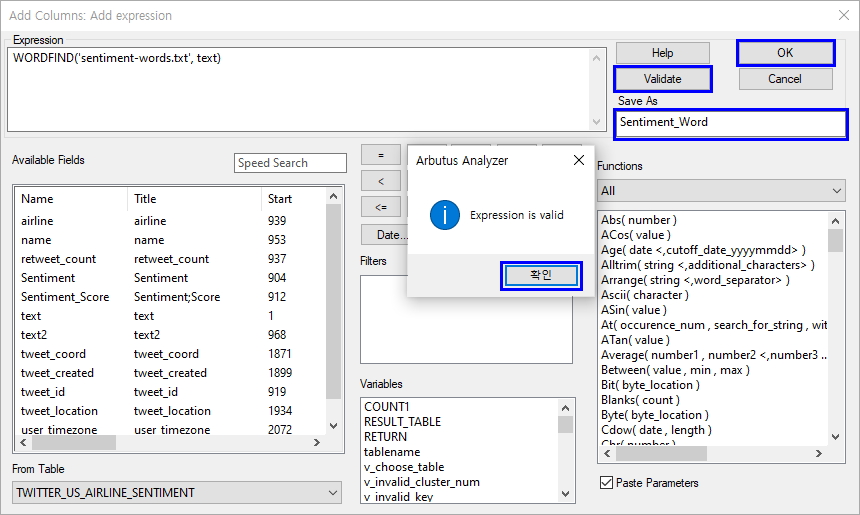This screenshot has height=515, width=860.
Task: Pick the Average( number1 ) function
Action: click(713, 355)
